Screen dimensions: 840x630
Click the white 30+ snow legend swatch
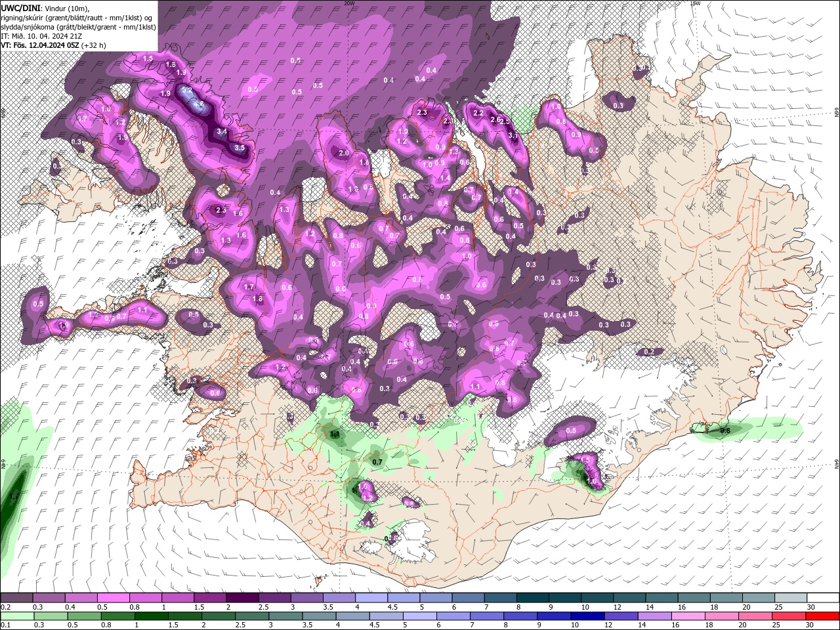(822, 598)
